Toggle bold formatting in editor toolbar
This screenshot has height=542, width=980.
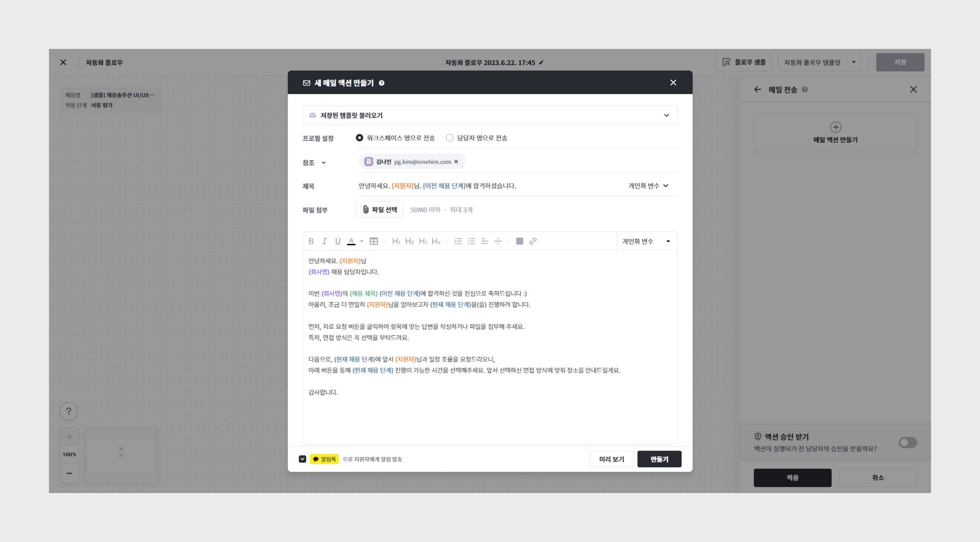pos(311,241)
